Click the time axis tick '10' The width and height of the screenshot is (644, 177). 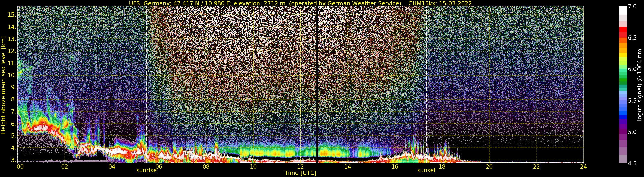click(253, 167)
